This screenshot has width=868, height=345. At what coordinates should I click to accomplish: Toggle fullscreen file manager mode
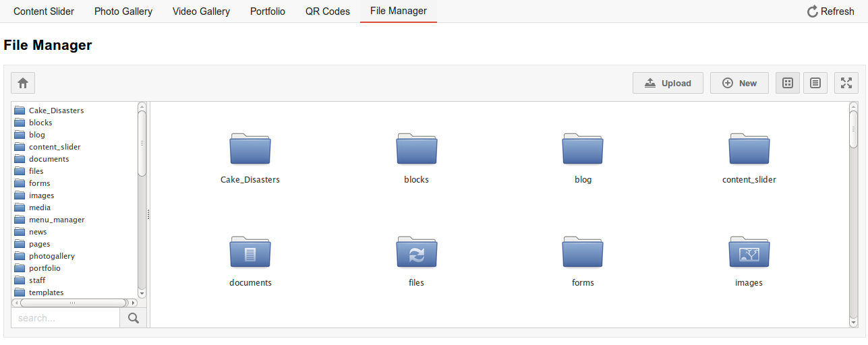[846, 83]
